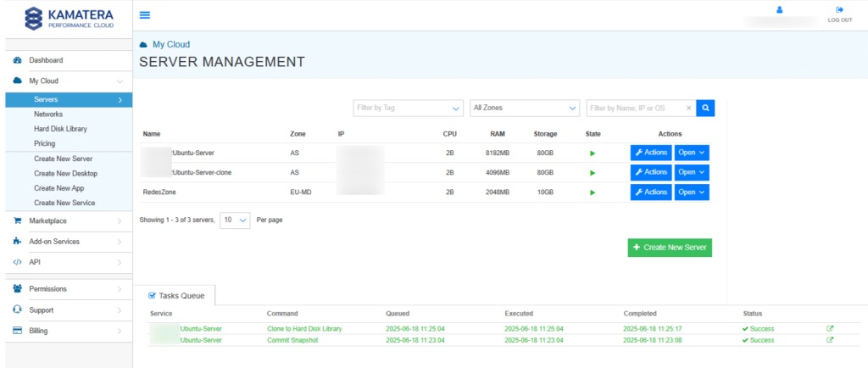Viewport: 868px width, 368px height.
Task: Open the dropdown for Ubuntu-Server-clone's Open button
Action: click(x=702, y=173)
